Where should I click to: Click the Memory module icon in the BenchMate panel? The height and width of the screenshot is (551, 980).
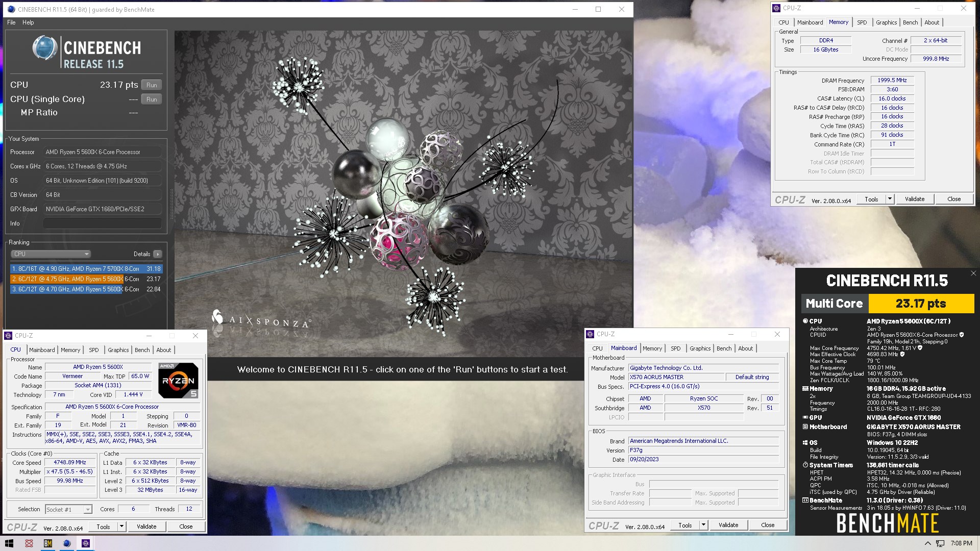pyautogui.click(x=805, y=388)
